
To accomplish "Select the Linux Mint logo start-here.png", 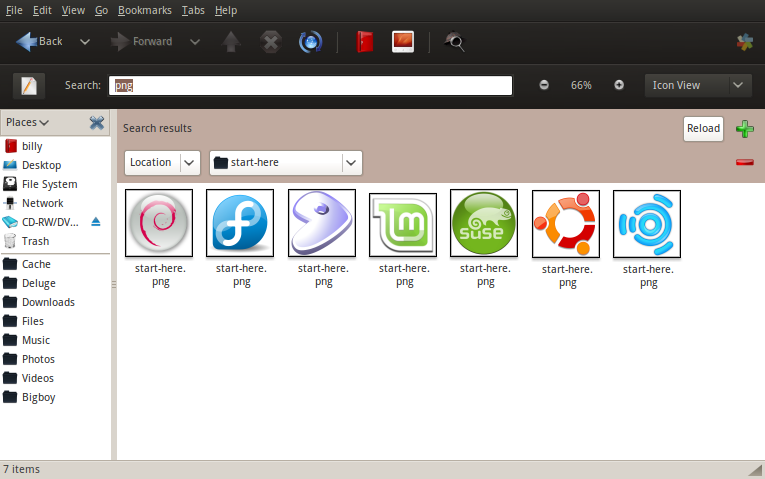I will tap(403, 225).
